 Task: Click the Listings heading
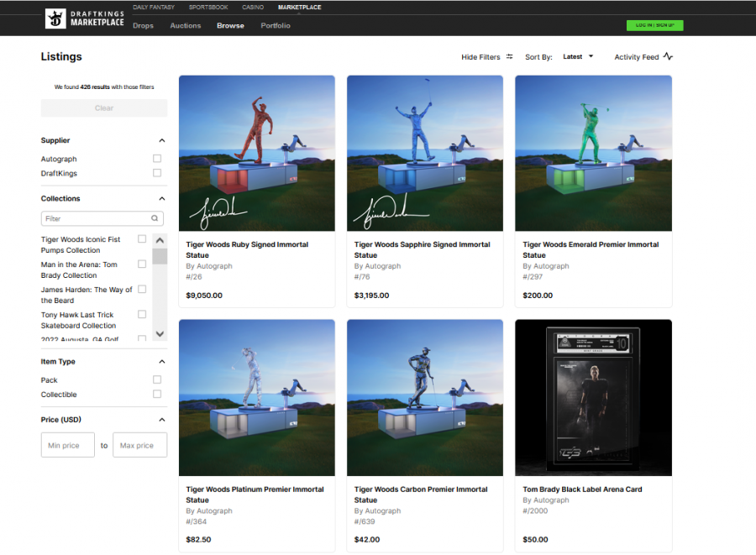coord(61,57)
